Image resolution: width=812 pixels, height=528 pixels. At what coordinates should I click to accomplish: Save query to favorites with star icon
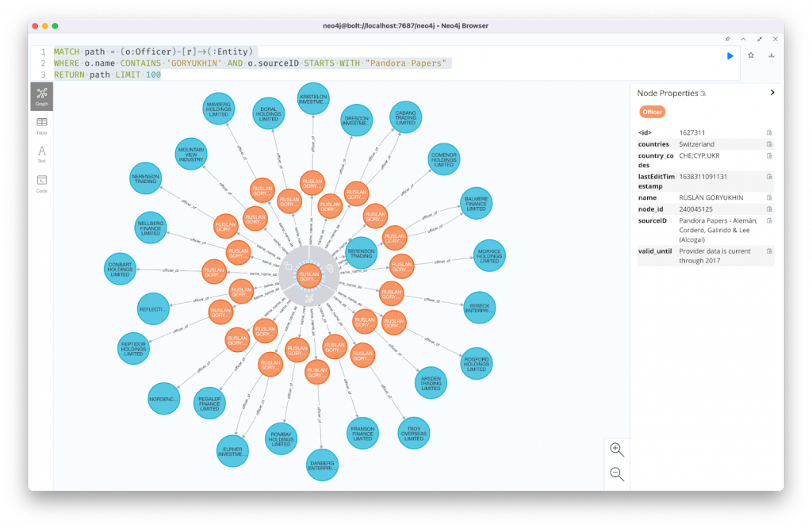750,55
